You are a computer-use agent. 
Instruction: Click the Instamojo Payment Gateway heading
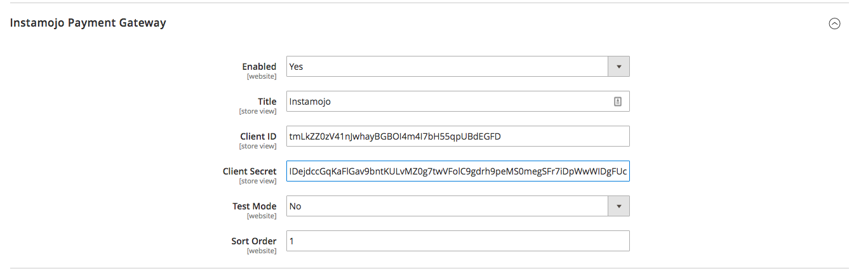[x=88, y=23]
